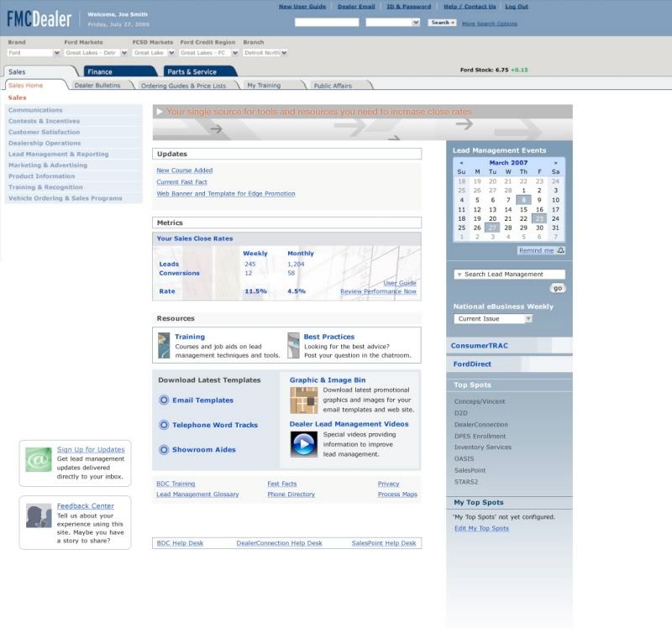Open the Current Fast Fact link

point(181,182)
